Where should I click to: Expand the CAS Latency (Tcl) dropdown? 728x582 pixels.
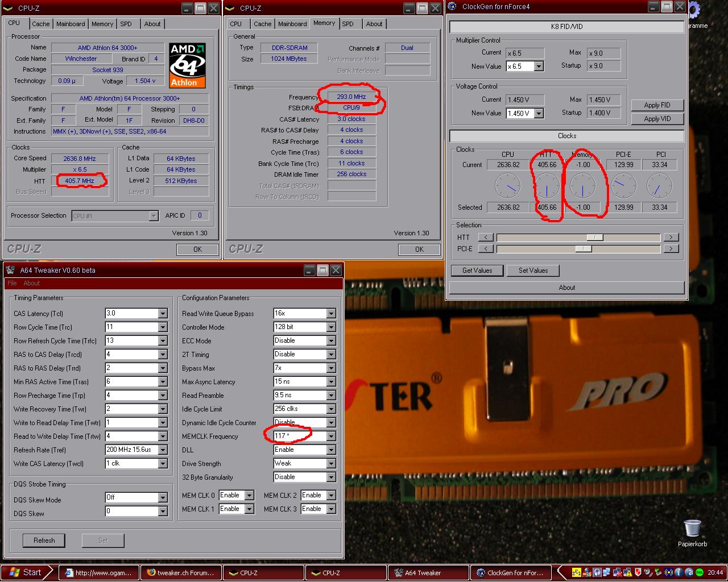[163, 314]
